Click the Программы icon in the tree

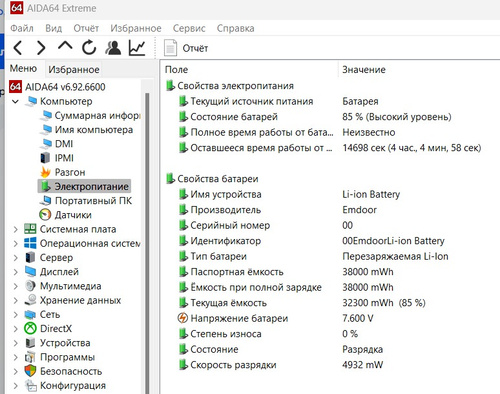point(30,357)
